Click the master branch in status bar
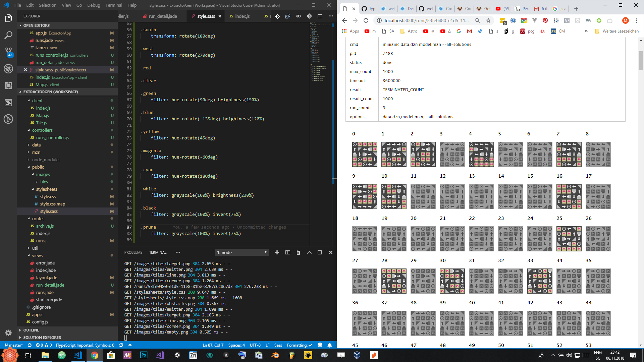644x362 pixels. 13,345
